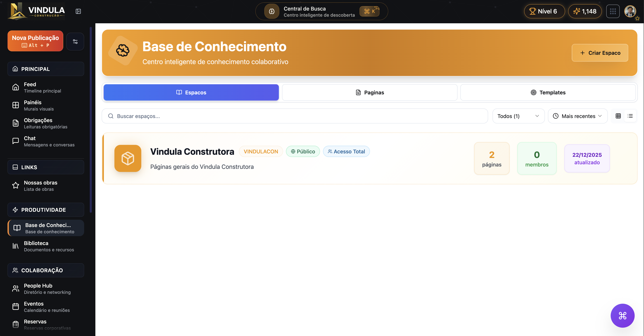Click the purple command floating button
Screen dimensions: 644x336
click(x=622, y=315)
